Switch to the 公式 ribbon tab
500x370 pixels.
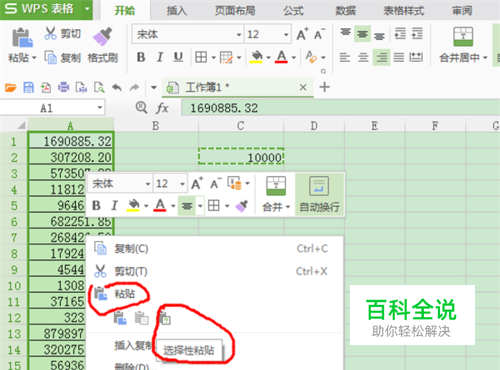[293, 11]
